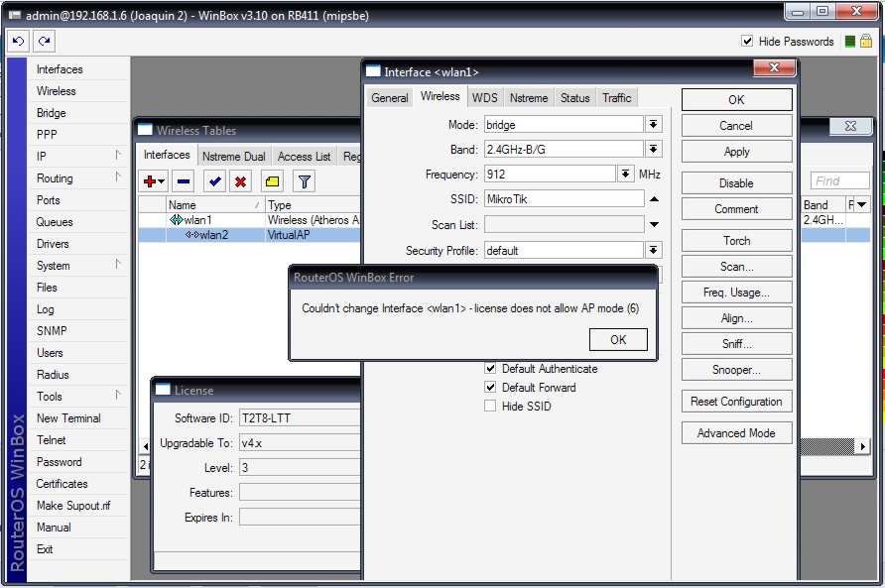Sort by the Name column header

(214, 205)
